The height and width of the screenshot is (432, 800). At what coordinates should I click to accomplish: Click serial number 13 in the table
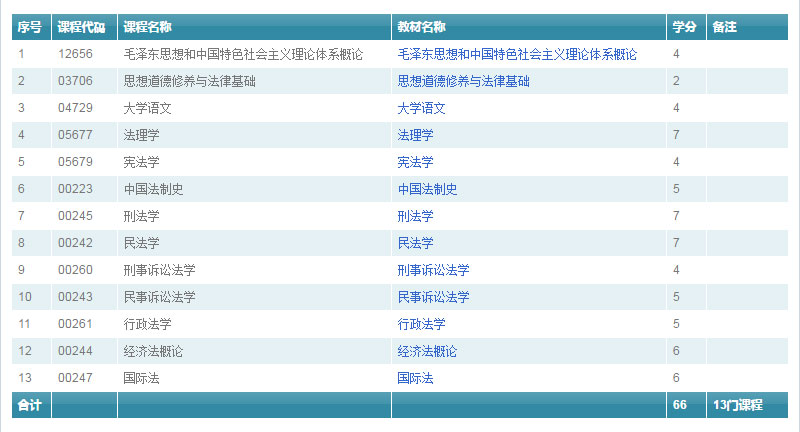[x=24, y=378]
